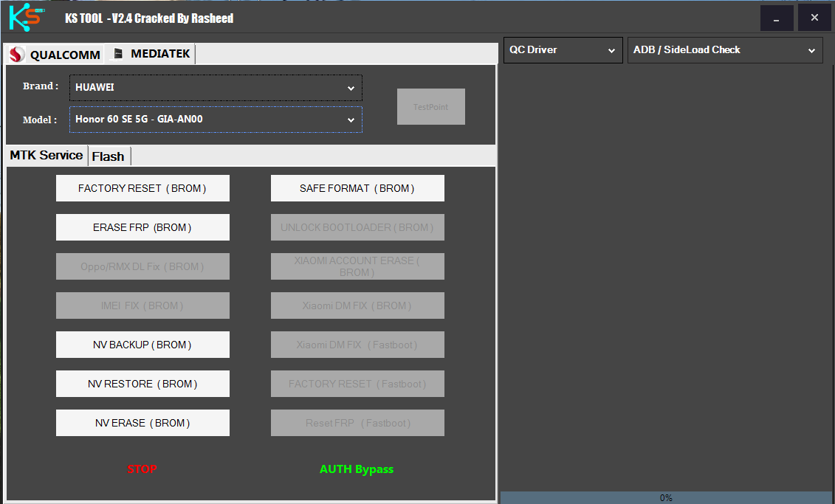Click Reset FRP (Fastboot) button
835x504 pixels.
357,423
